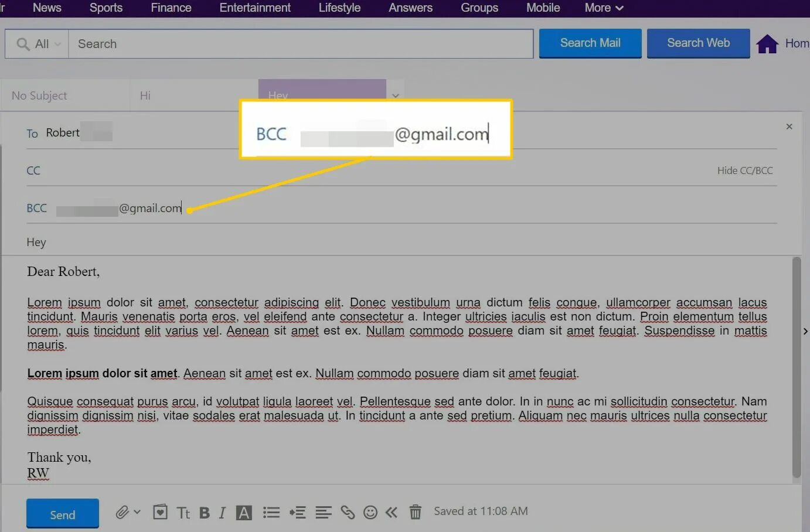Delete the draft with trash icon
Viewport: 810px width, 532px height.
pos(415,512)
